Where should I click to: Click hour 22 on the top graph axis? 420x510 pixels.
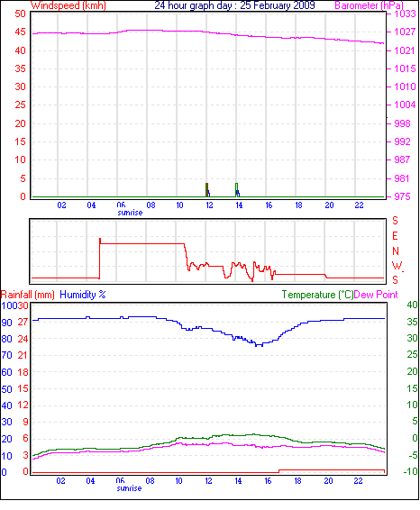359,205
